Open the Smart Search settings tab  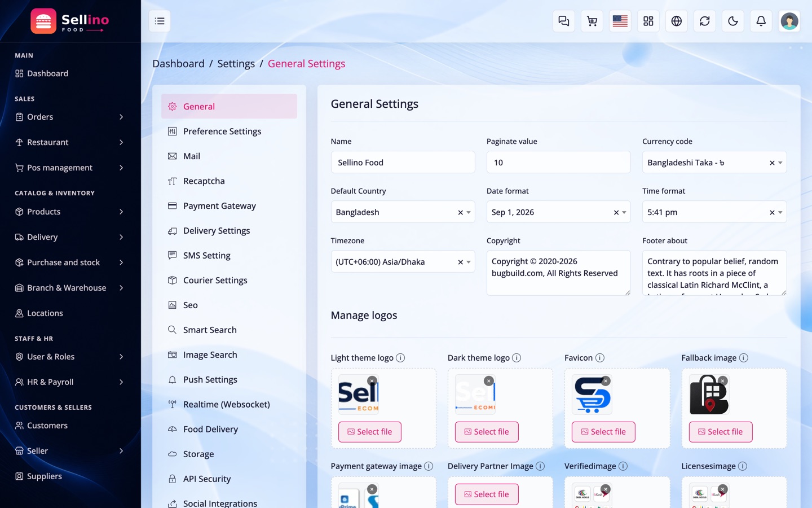click(x=229, y=330)
